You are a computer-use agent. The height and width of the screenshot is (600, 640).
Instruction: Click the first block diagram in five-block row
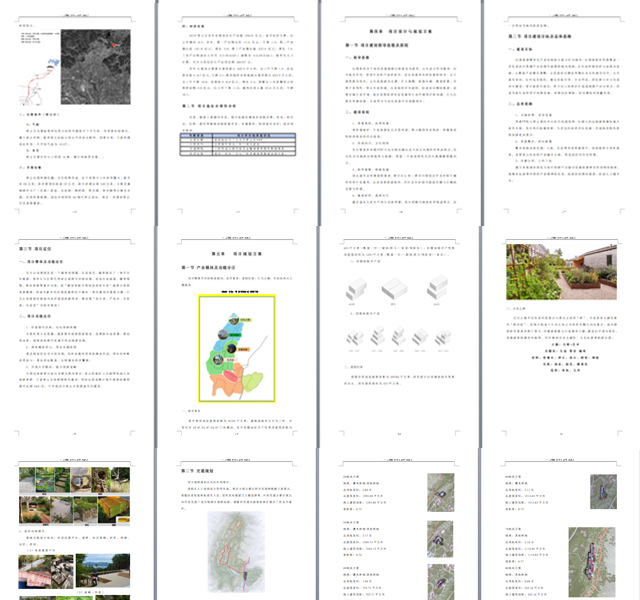click(x=355, y=338)
